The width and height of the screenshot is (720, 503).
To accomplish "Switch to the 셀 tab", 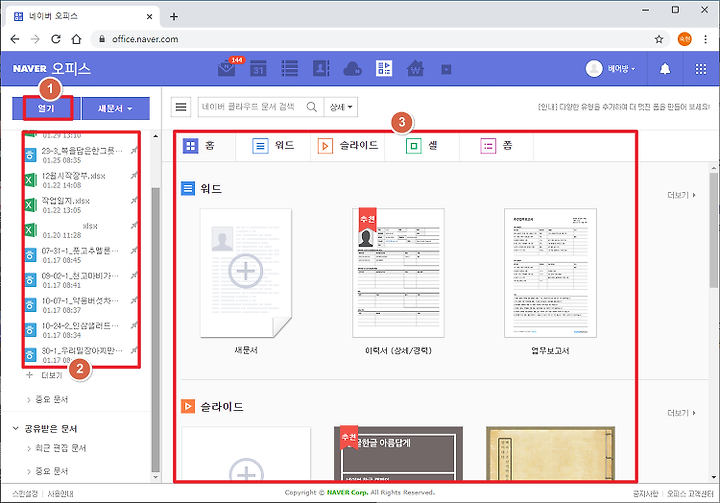I will click(422, 146).
